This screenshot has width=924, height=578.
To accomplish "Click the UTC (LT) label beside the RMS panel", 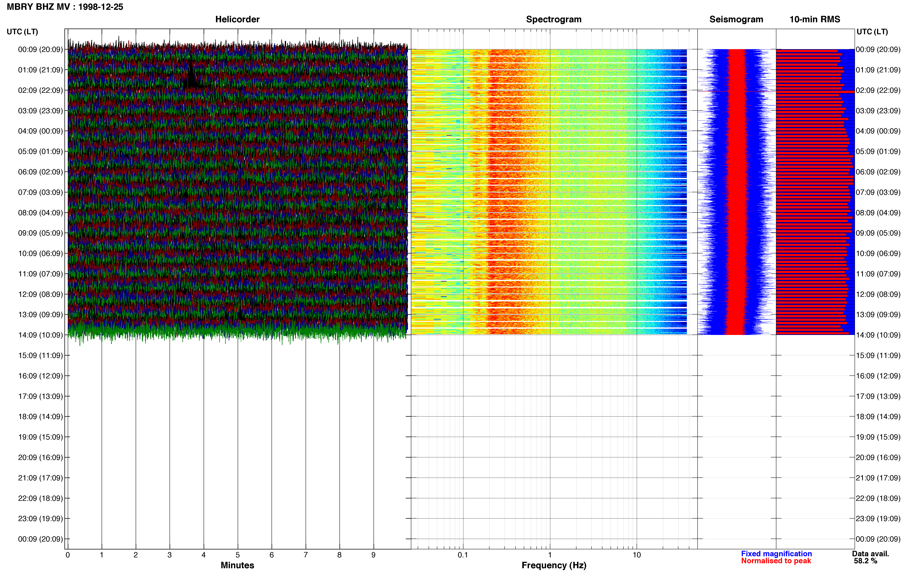I will (x=872, y=32).
